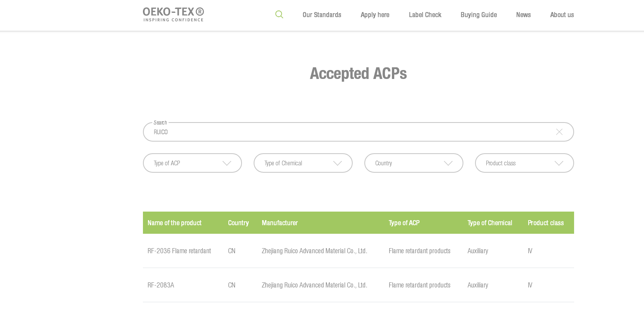Open the site search magnifier icon

(x=279, y=14)
